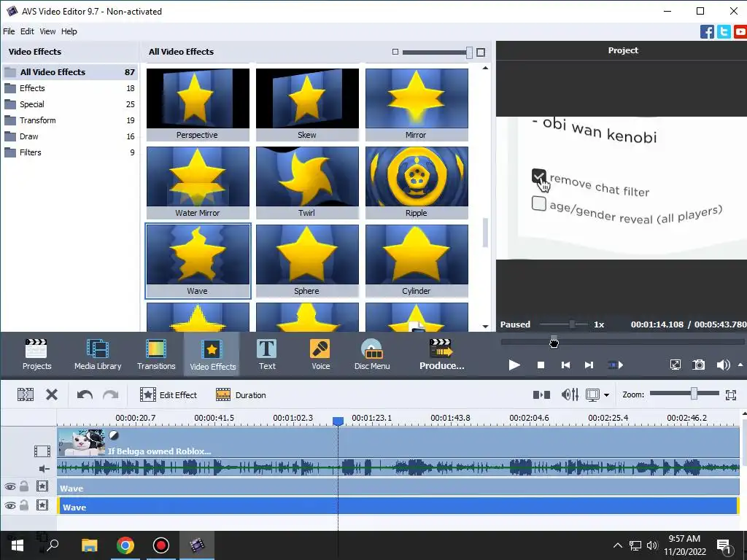Click the small thumbnails icon
Screen dimensions: 747x560
[x=395, y=52]
